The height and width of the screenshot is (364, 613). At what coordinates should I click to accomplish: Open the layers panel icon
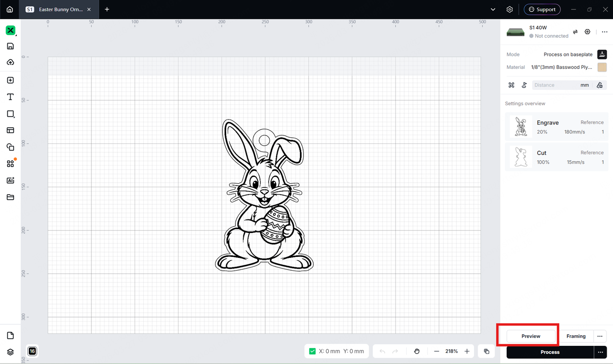tap(11, 352)
